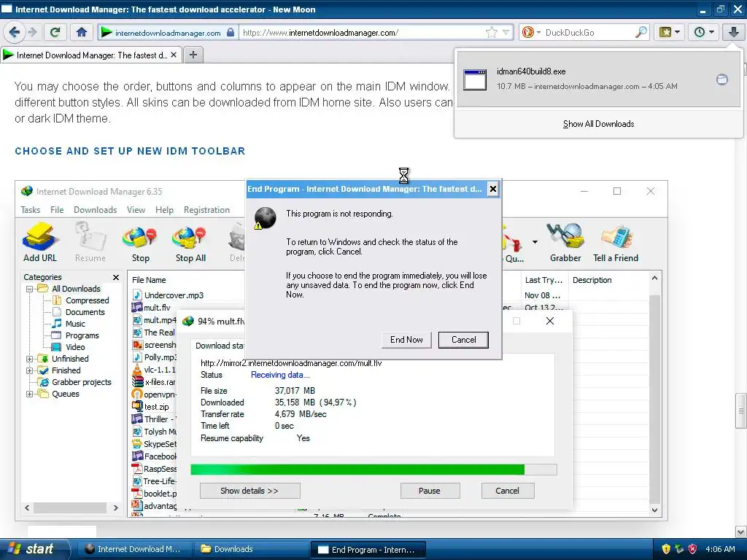Open the URL history dropdown arrow
747x560 pixels.
click(506, 32)
